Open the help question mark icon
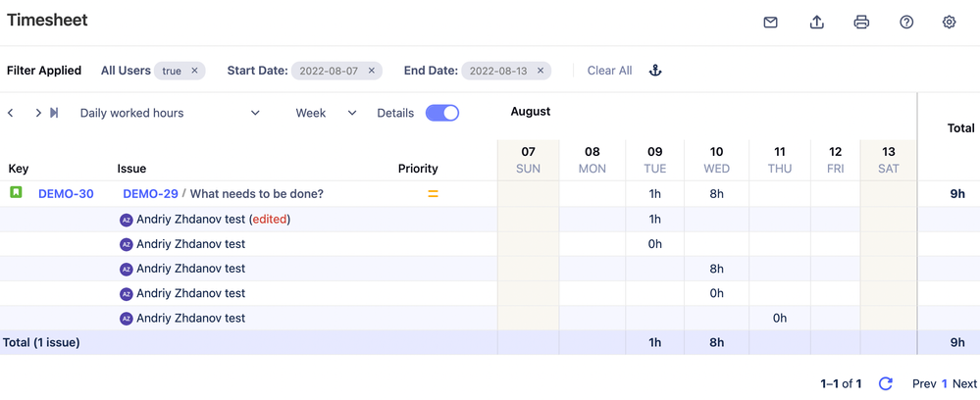 (x=906, y=23)
